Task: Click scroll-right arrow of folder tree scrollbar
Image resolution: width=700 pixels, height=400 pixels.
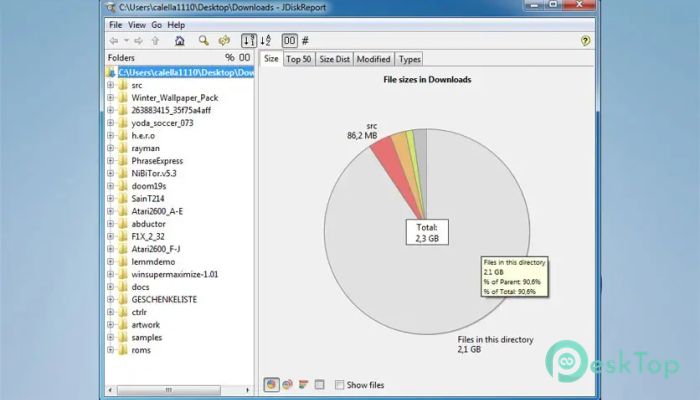Action: pyautogui.click(x=248, y=390)
